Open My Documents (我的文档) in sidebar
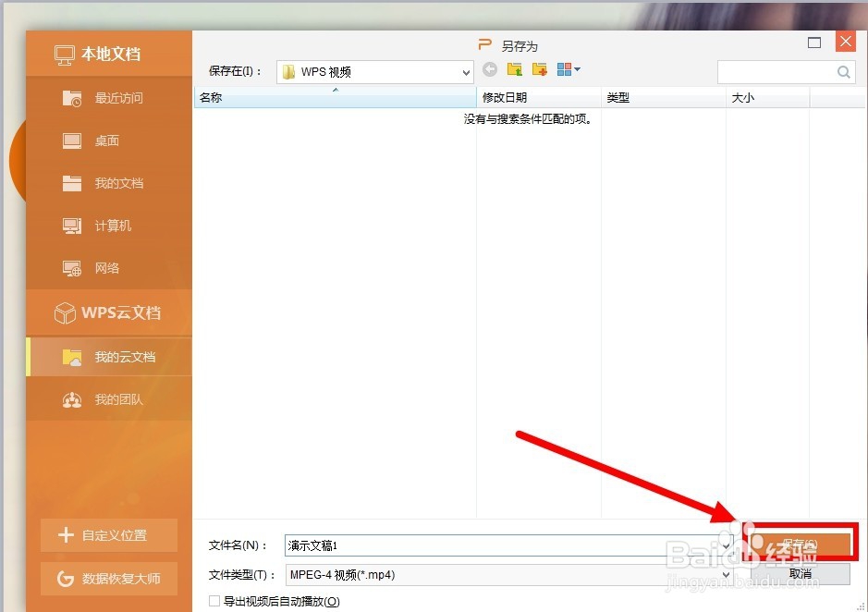 (x=109, y=183)
